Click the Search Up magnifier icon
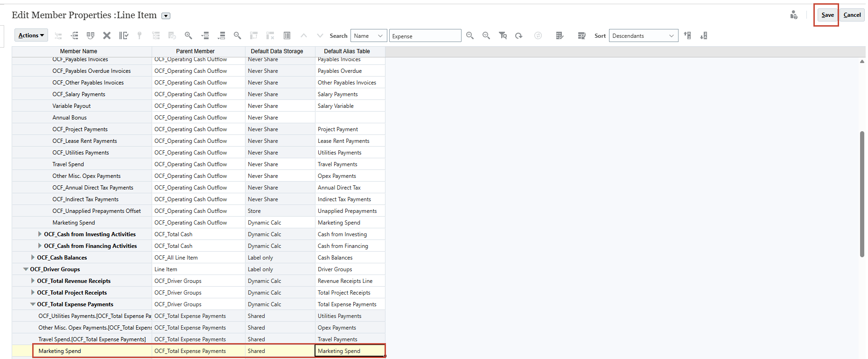Screen dimensions: 868x359 click(x=470, y=35)
